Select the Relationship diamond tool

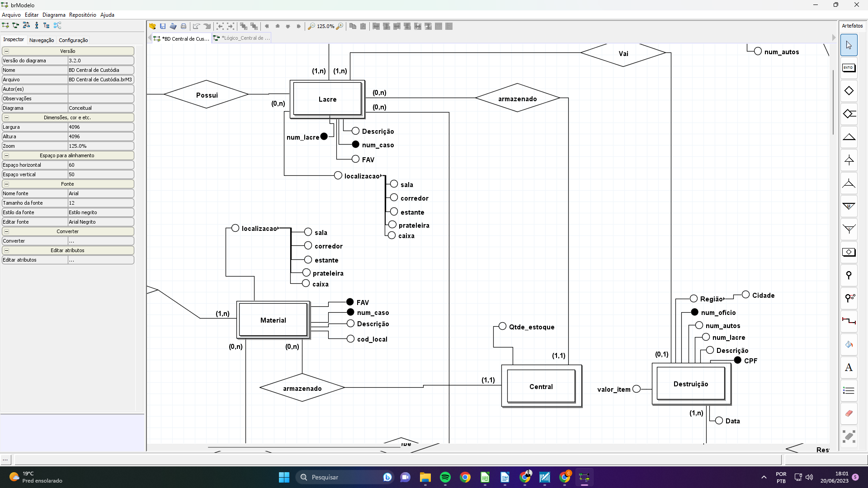click(849, 91)
